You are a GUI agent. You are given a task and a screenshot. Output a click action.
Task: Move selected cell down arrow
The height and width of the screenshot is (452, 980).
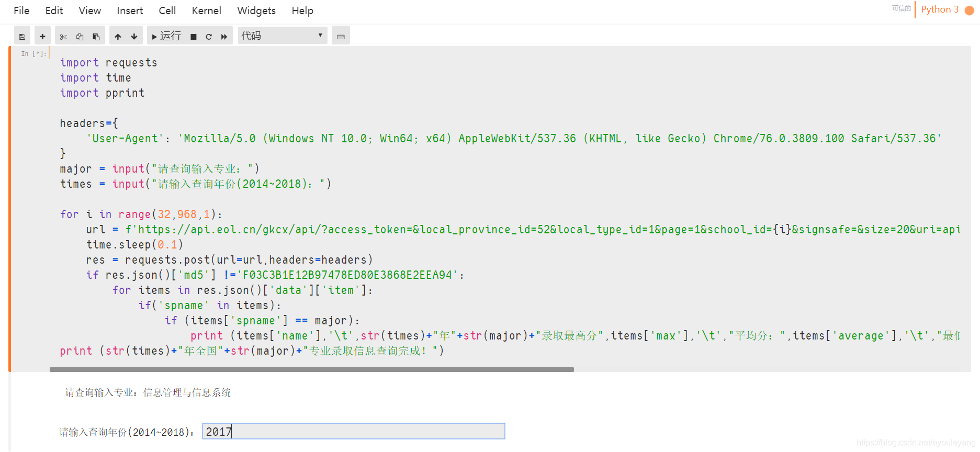pos(134,36)
